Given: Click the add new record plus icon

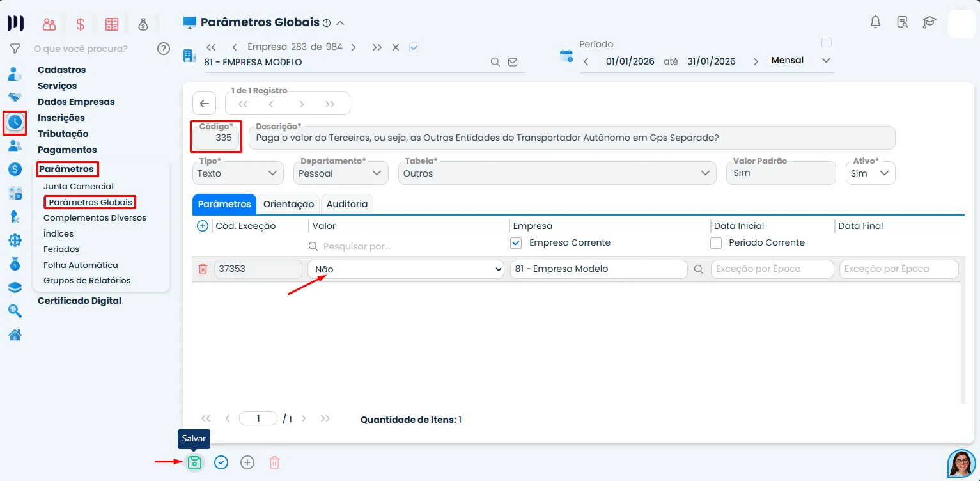Looking at the screenshot, I should coord(247,462).
